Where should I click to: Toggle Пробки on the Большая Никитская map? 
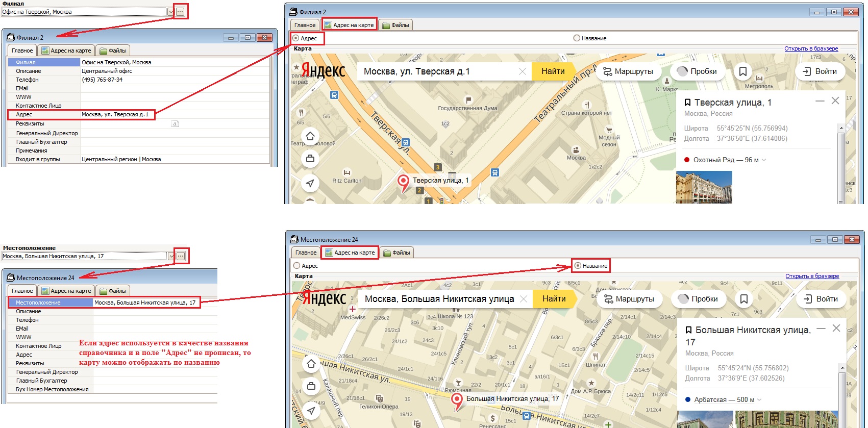click(699, 299)
